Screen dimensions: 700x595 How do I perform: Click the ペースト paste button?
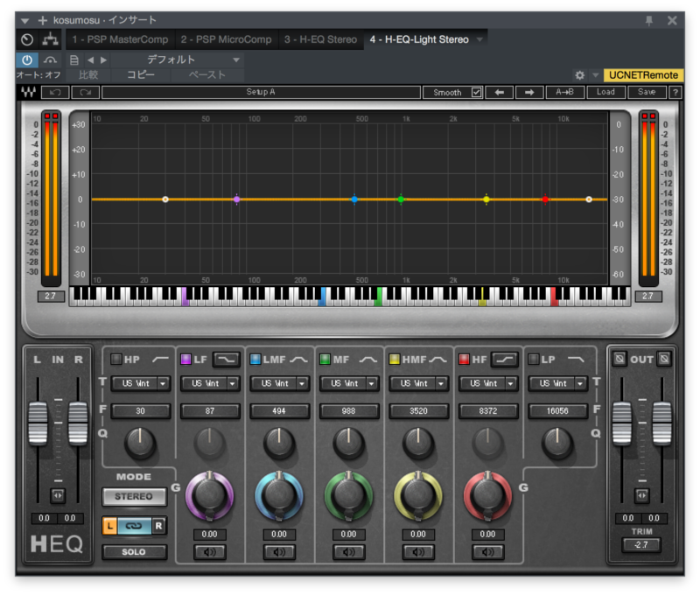point(206,74)
